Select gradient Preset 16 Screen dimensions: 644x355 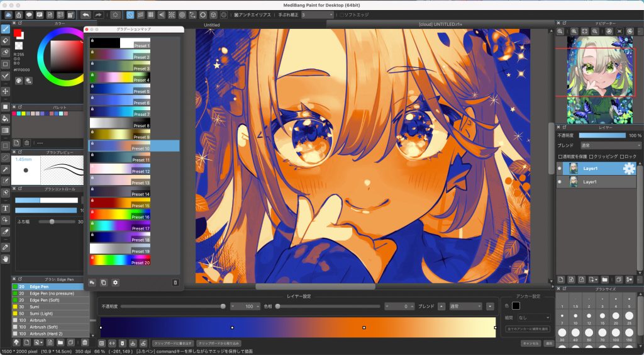click(120, 214)
